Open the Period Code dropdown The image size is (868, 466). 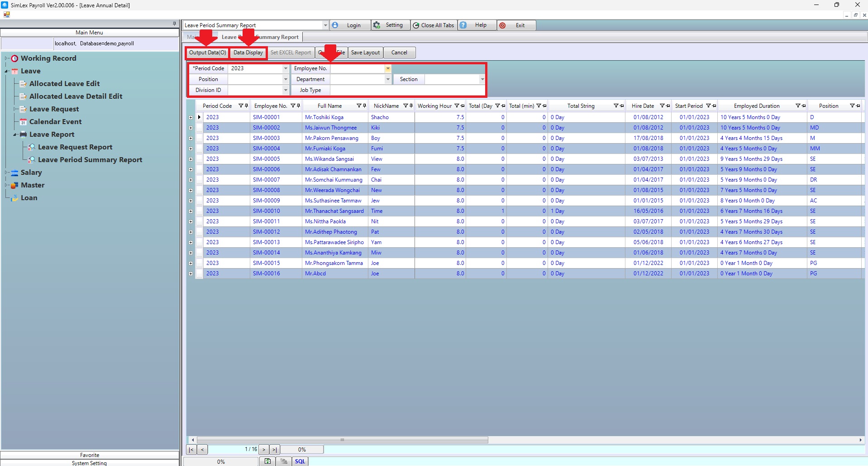click(286, 68)
